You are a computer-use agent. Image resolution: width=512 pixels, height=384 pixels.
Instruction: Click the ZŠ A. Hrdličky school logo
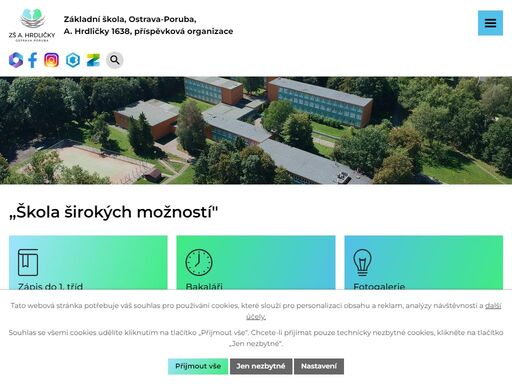pos(32,25)
